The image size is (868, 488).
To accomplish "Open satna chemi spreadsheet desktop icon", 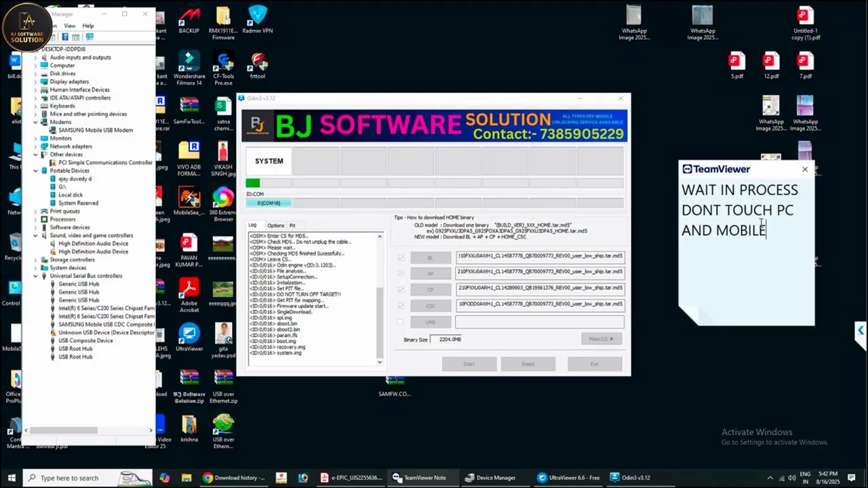I will (223, 115).
